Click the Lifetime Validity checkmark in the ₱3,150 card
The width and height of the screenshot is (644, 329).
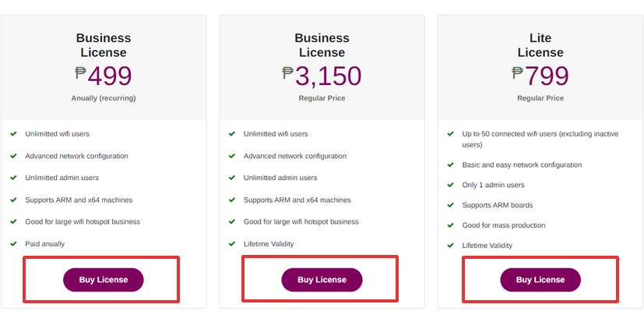pos(232,244)
